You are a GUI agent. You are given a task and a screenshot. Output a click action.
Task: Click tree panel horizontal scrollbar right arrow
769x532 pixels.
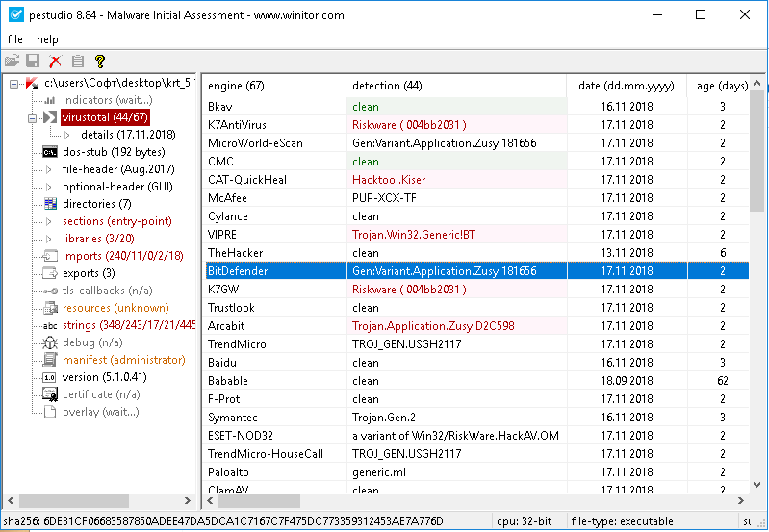point(188,500)
